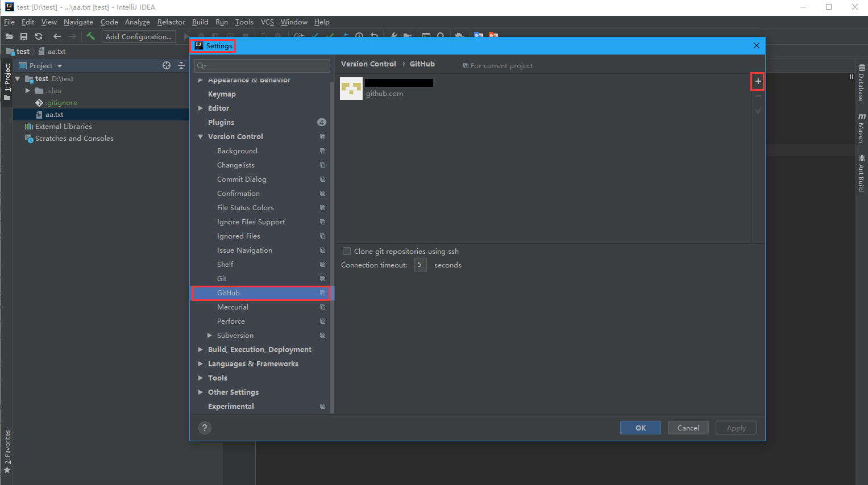This screenshot has width=868, height=485.
Task: Add a new GitHub account with plus icon
Action: click(757, 81)
